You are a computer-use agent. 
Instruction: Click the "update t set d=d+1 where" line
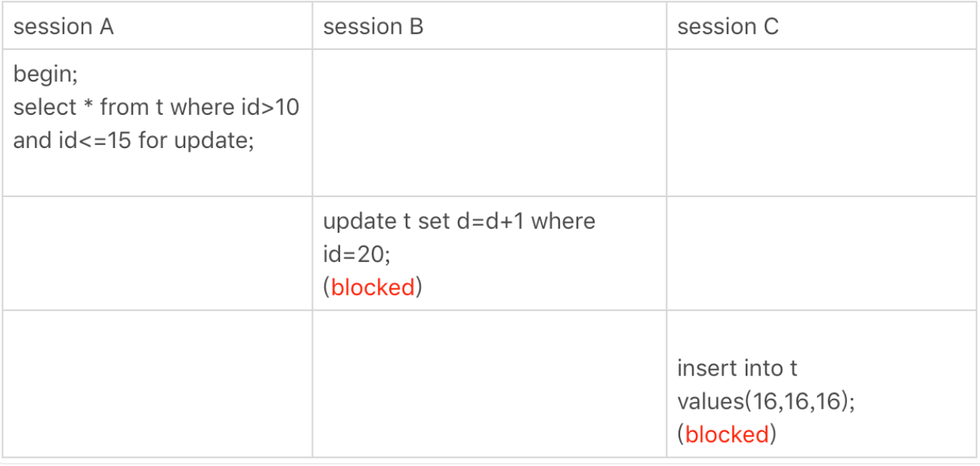click(x=459, y=221)
